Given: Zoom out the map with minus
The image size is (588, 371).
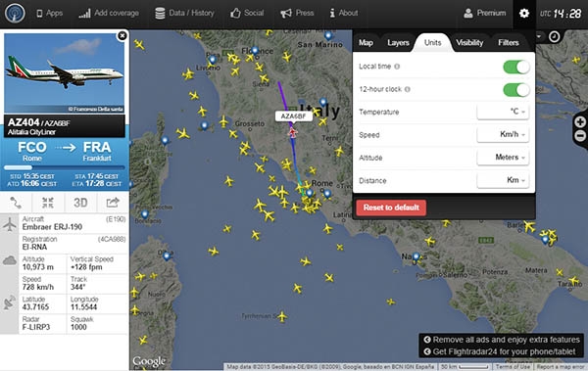Looking at the screenshot, I should tap(580, 136).
